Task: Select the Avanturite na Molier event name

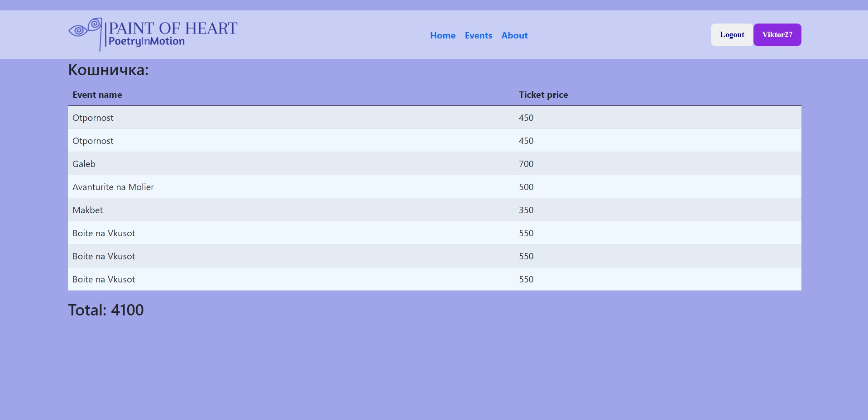Action: coord(113,187)
